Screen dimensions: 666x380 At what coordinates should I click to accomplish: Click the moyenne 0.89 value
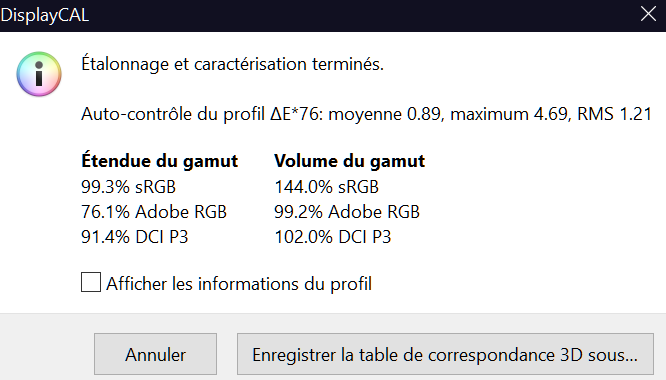tap(386, 114)
